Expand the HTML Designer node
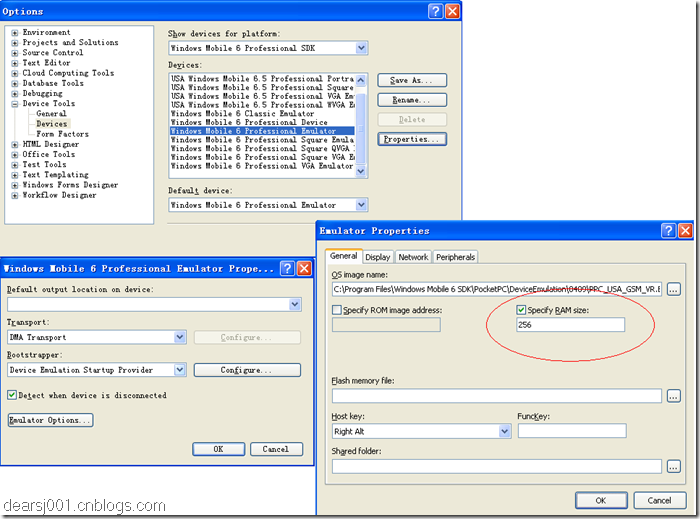The width and height of the screenshot is (700, 519). click(15, 145)
